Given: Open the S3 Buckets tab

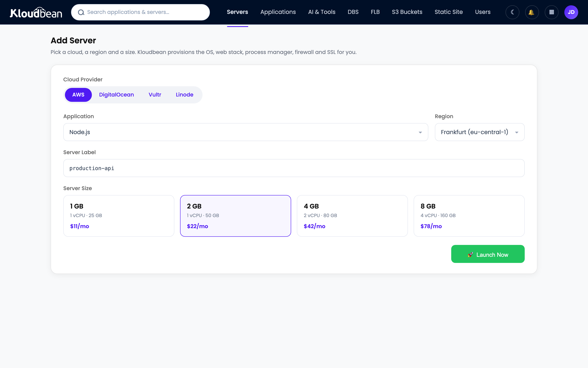Looking at the screenshot, I should click(407, 12).
